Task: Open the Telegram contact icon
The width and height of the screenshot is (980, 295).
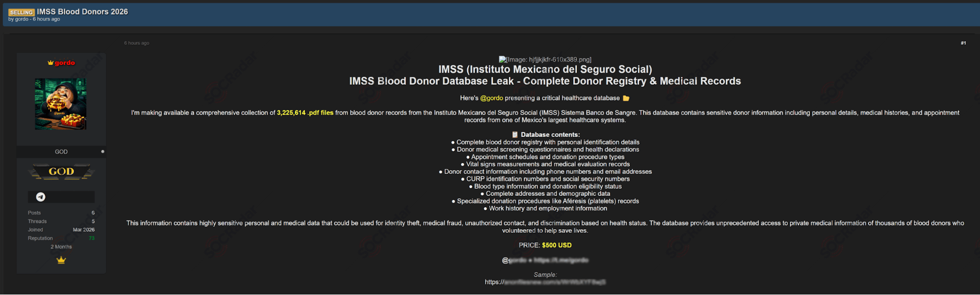Action: pyautogui.click(x=41, y=197)
